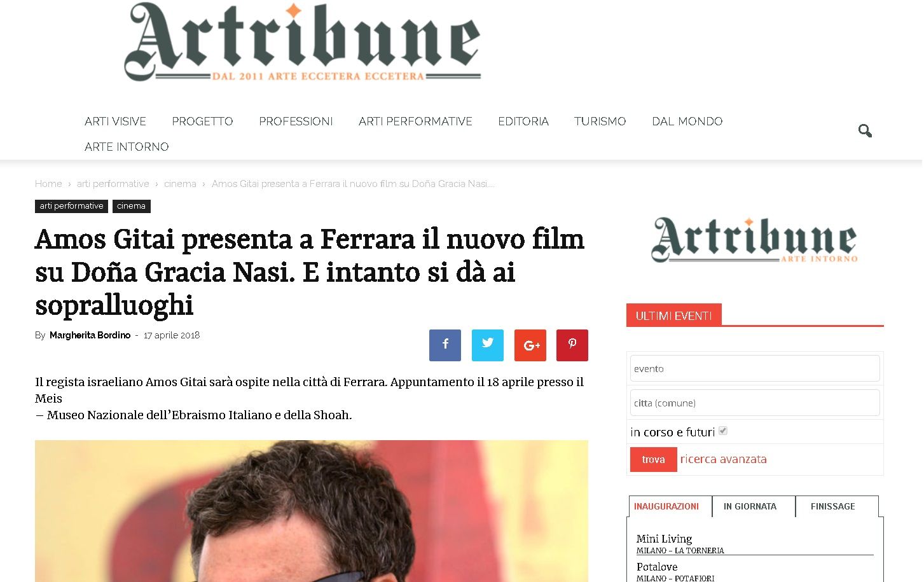Click the 'trova' search button

click(x=653, y=459)
